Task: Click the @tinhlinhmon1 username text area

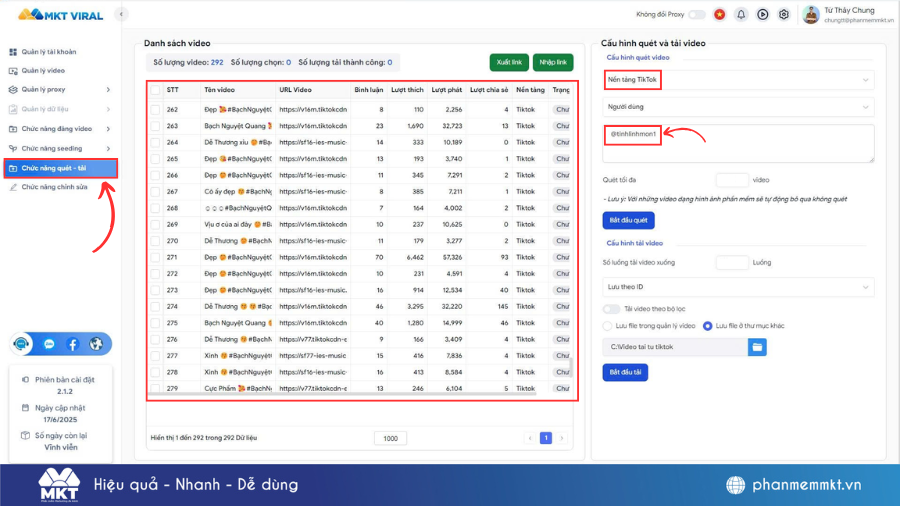Action: [x=738, y=143]
